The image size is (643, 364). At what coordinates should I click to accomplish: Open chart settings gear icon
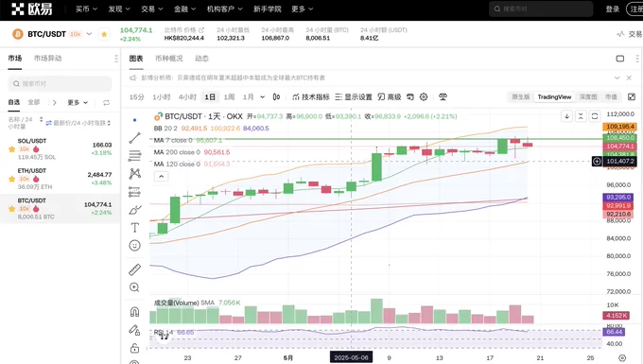(x=424, y=96)
